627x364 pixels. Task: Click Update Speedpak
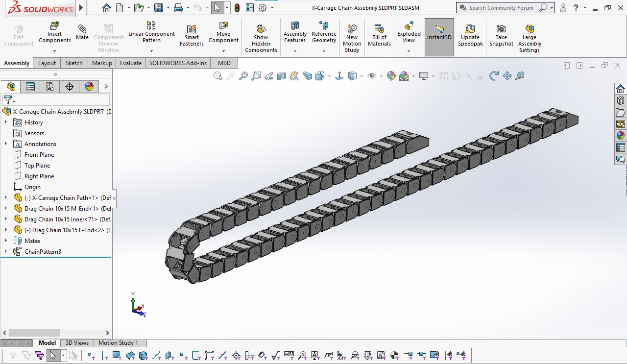coord(470,36)
